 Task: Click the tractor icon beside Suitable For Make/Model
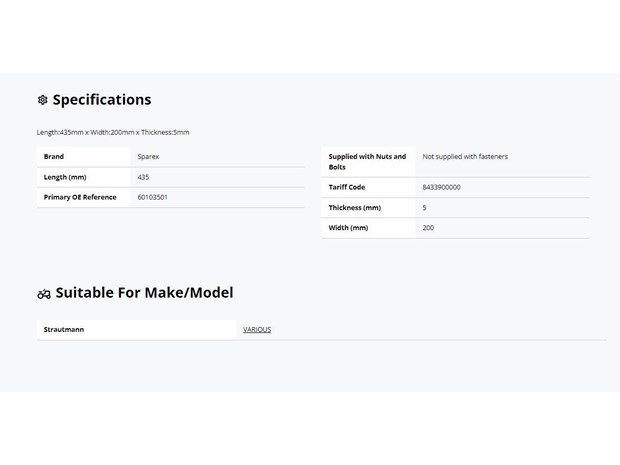44,294
